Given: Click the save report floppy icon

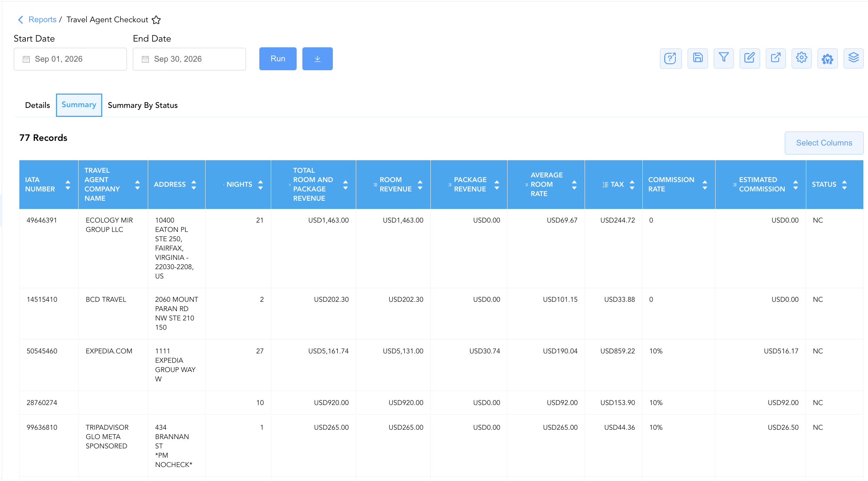Looking at the screenshot, I should pos(698,58).
